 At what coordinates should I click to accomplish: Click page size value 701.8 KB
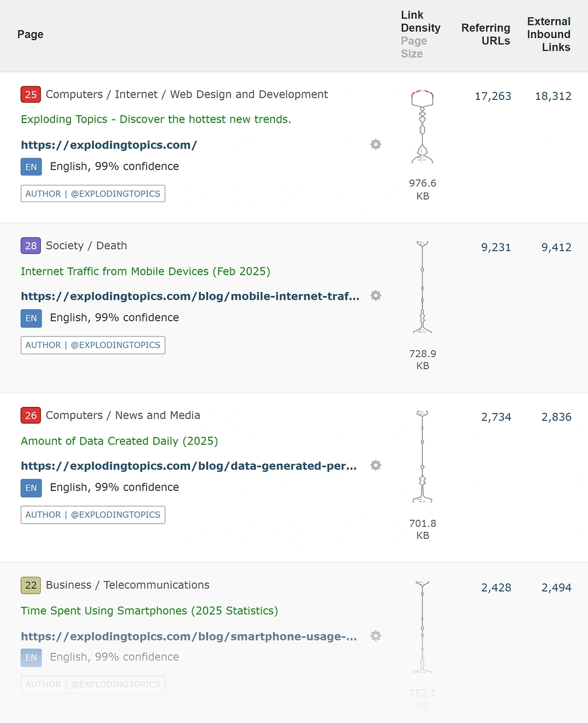(422, 530)
